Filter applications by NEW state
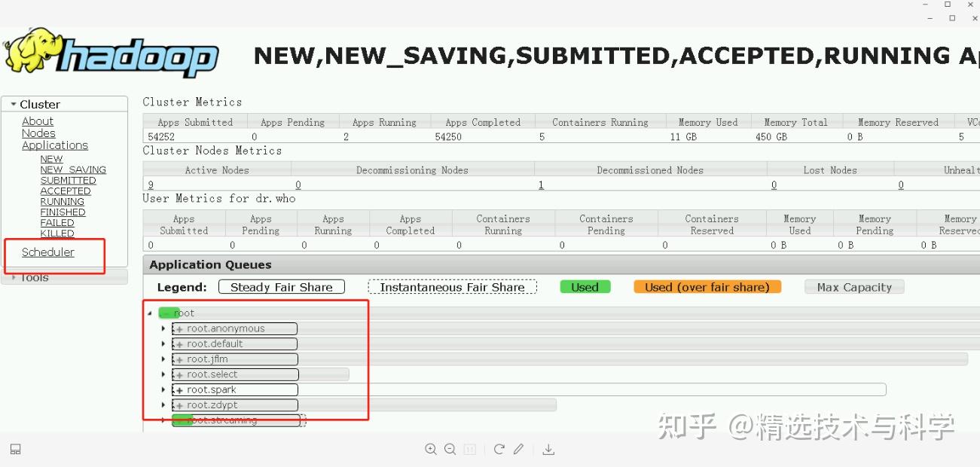Image resolution: width=980 pixels, height=467 pixels. click(51, 159)
